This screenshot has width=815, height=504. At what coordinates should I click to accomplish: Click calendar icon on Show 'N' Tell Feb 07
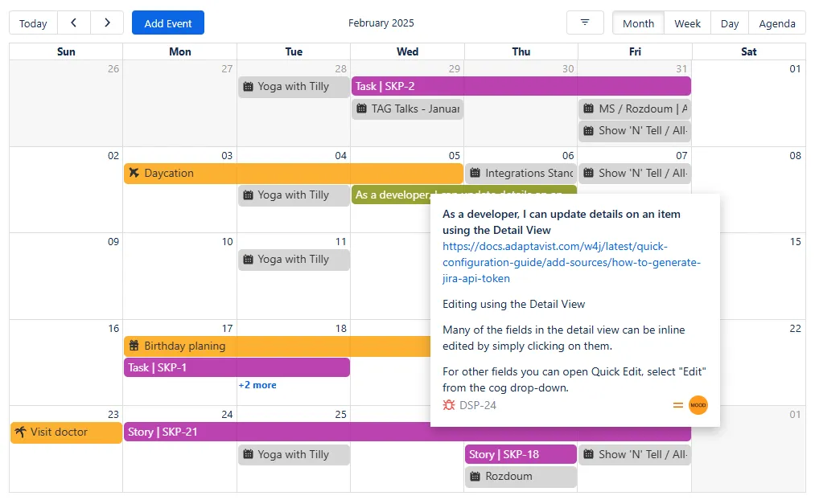click(x=588, y=173)
